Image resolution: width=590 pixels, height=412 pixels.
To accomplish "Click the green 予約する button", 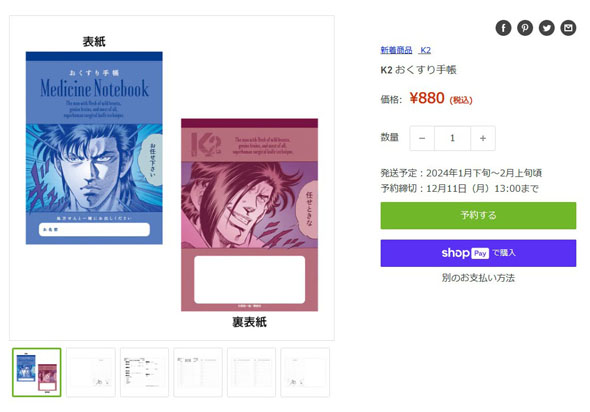I will pyautogui.click(x=478, y=216).
